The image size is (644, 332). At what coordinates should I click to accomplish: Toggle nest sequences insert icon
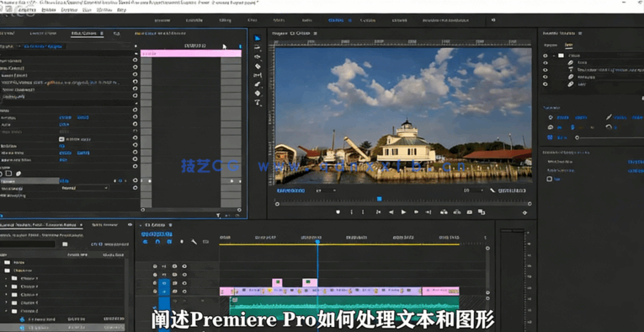tap(146, 242)
